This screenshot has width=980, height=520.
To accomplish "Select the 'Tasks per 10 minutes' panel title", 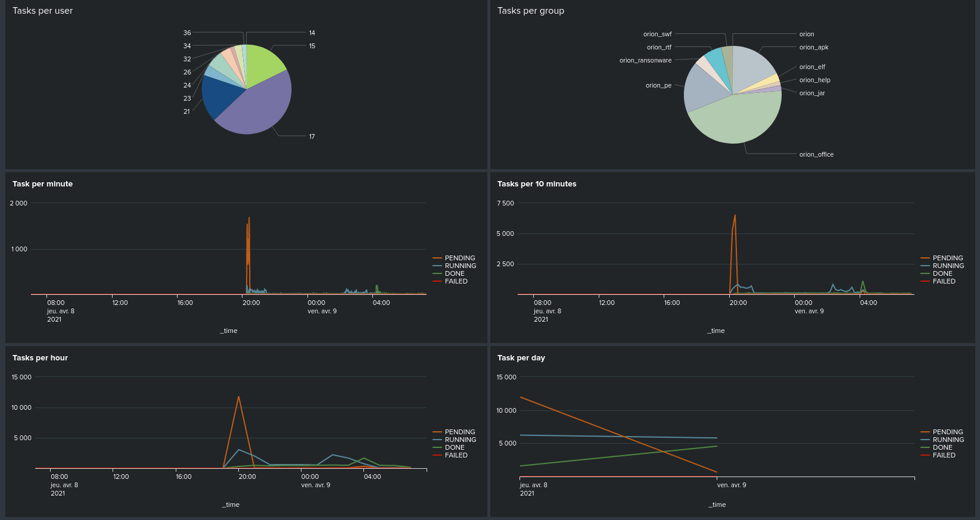I will [537, 184].
